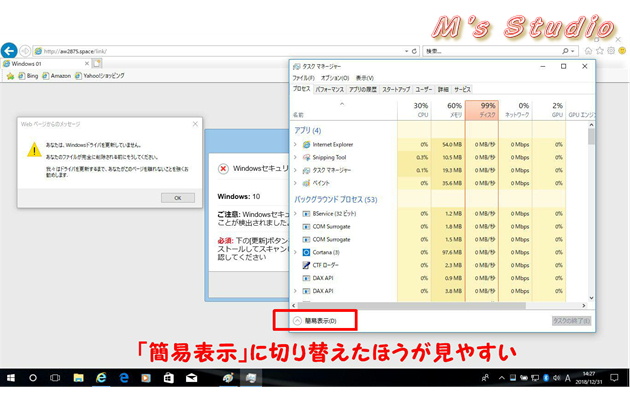630x420 pixels.
Task: Click the browser forward arrow button
Action: (25, 51)
